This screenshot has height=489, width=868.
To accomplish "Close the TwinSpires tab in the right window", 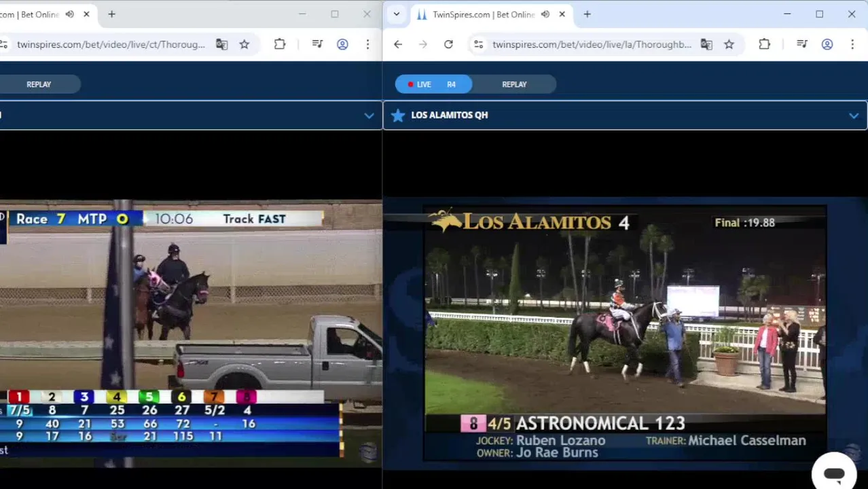I will point(562,14).
